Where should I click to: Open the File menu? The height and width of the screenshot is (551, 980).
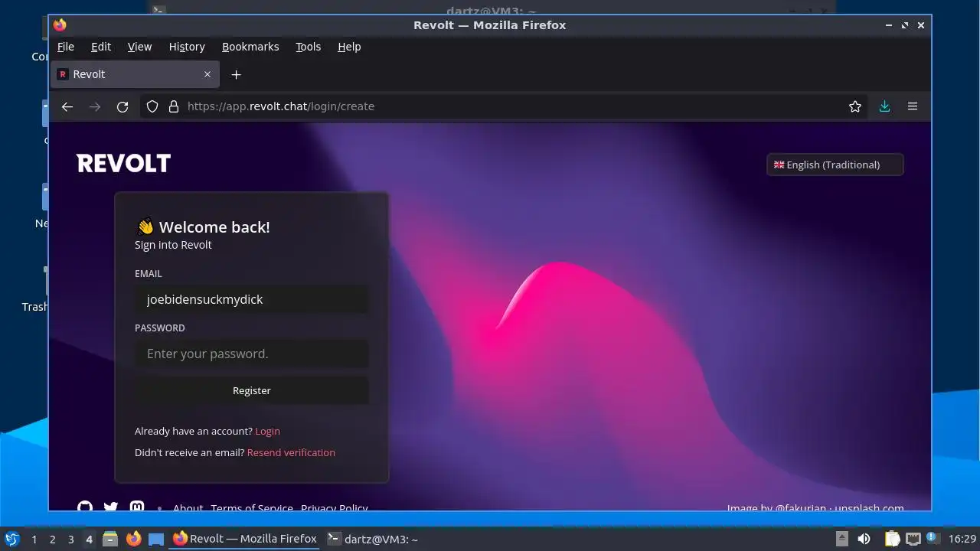[66, 47]
